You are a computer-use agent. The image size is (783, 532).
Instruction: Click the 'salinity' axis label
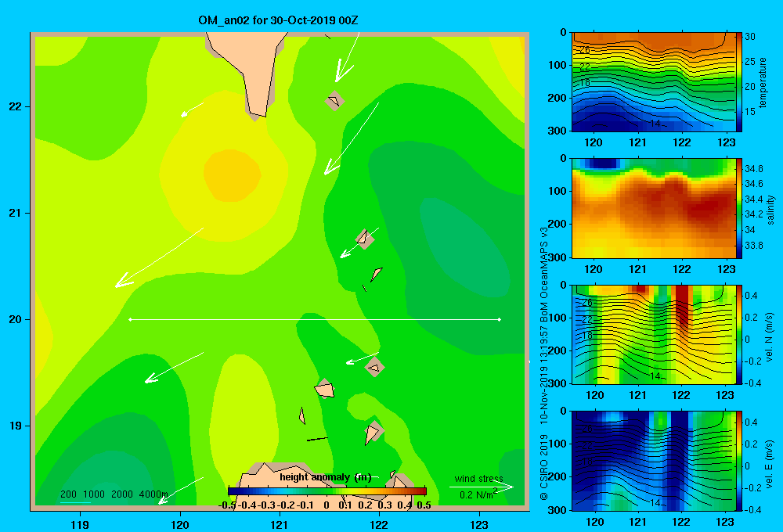[x=770, y=210]
